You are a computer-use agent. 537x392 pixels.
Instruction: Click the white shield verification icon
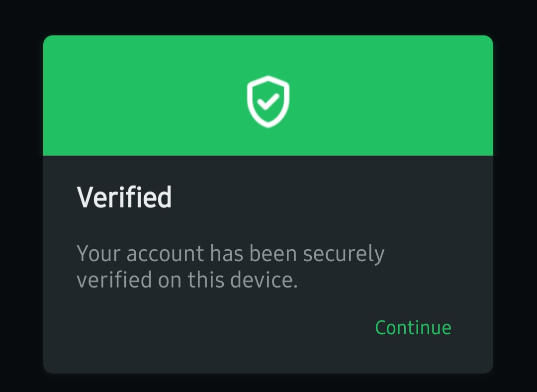tap(268, 101)
